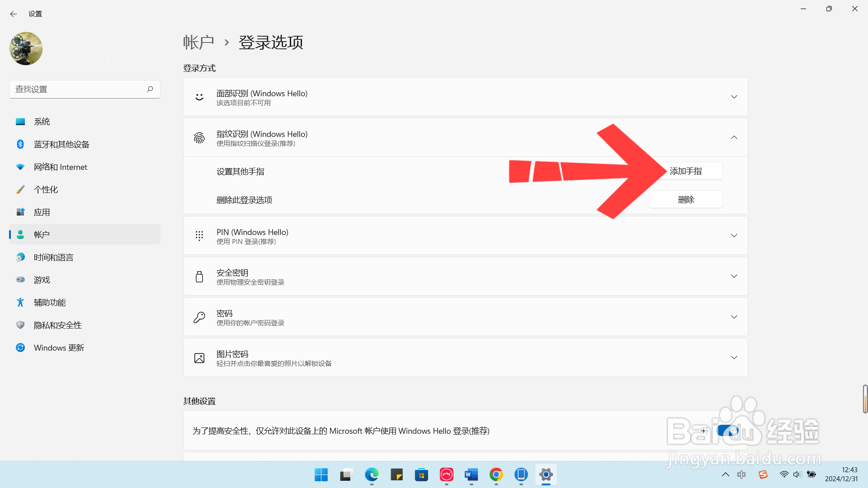Collapse 指纹识别 (Windows Hello) chevron
This screenshot has height=488, width=868.
(x=734, y=137)
